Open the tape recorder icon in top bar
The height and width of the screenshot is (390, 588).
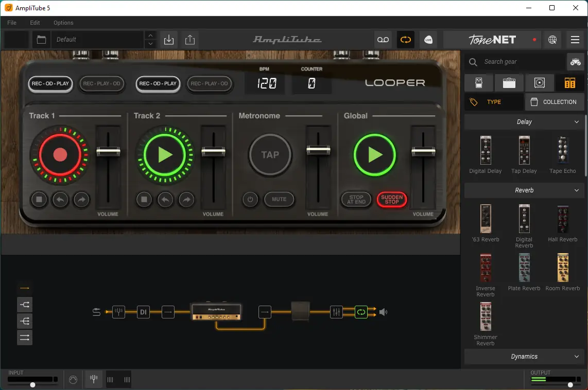pos(383,40)
